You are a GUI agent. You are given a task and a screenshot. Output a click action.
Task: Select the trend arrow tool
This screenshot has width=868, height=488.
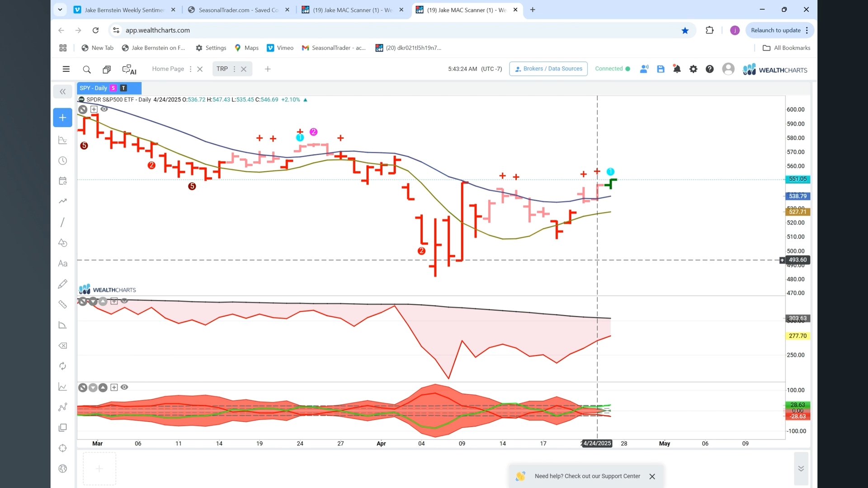[63, 201]
